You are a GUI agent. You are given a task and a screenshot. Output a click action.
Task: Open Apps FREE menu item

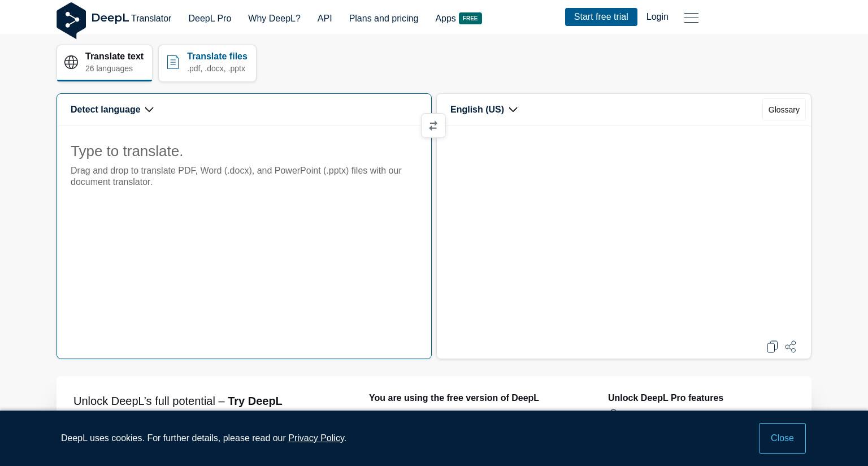458,18
